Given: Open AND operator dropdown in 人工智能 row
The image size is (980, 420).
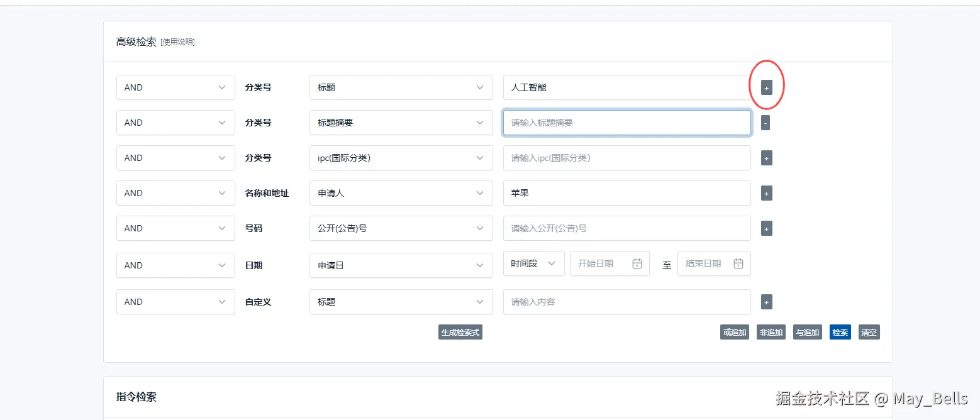Looking at the screenshot, I should [175, 87].
